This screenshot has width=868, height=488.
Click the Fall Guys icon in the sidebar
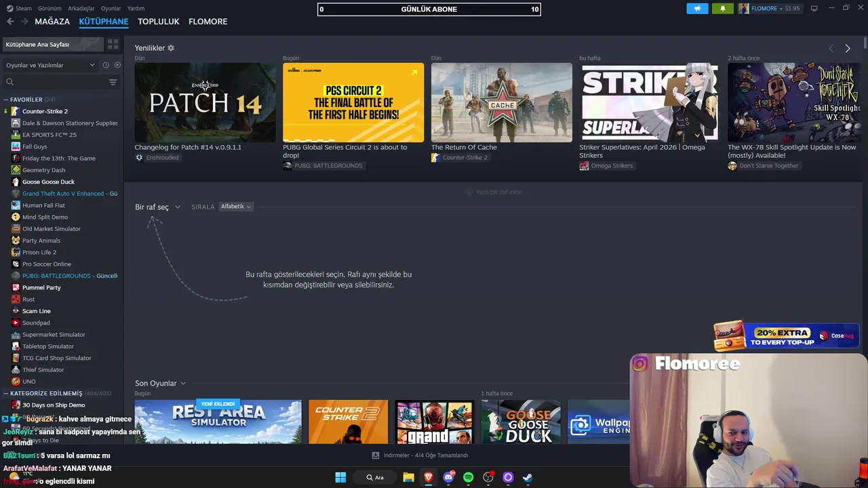click(x=16, y=146)
